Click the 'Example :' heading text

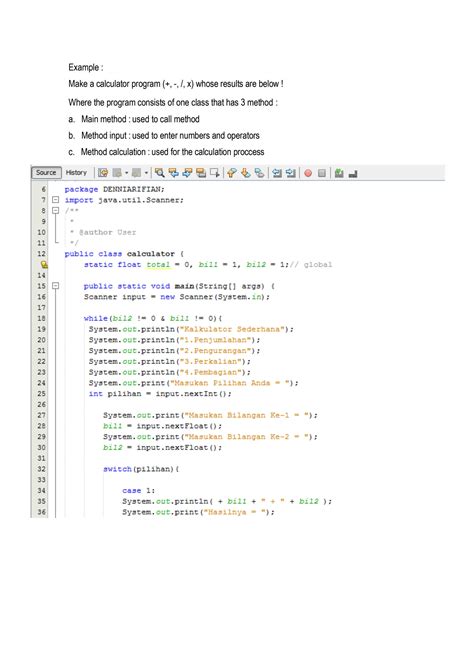(x=85, y=68)
